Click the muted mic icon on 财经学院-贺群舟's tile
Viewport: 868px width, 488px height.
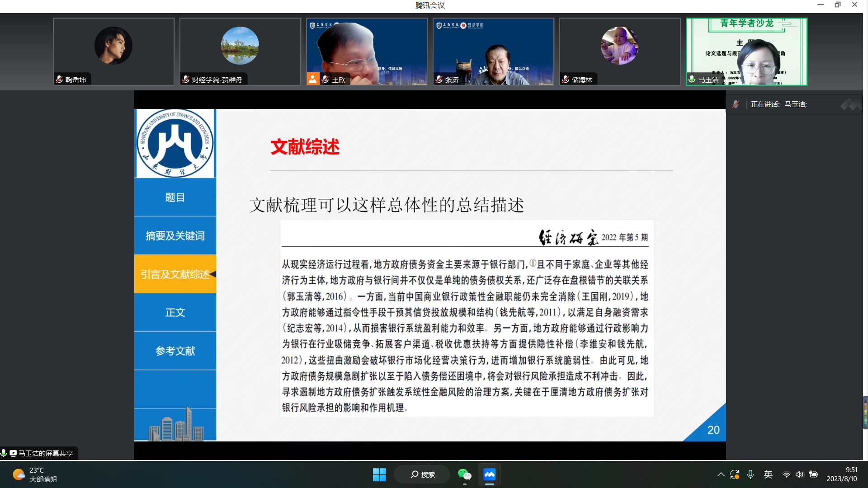185,79
